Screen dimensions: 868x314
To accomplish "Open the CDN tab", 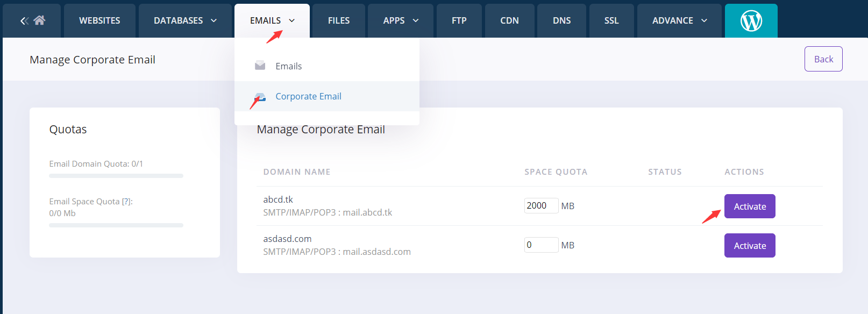I will coord(509,21).
